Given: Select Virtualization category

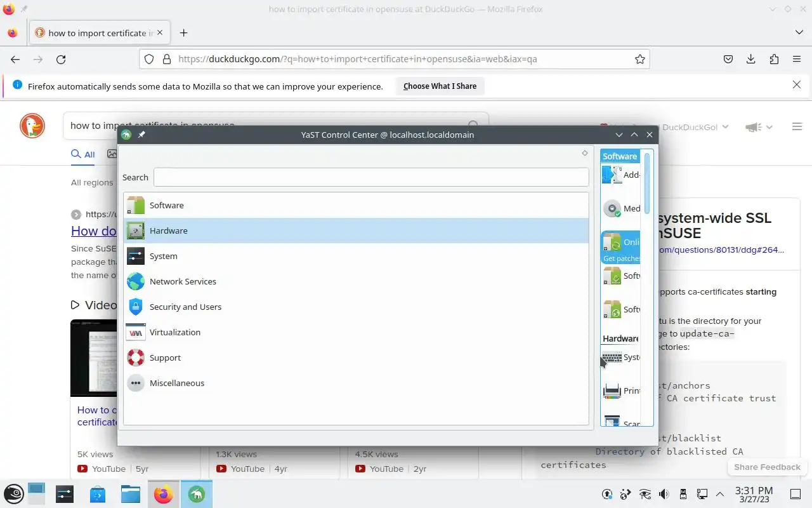Looking at the screenshot, I should pyautogui.click(x=356, y=332).
